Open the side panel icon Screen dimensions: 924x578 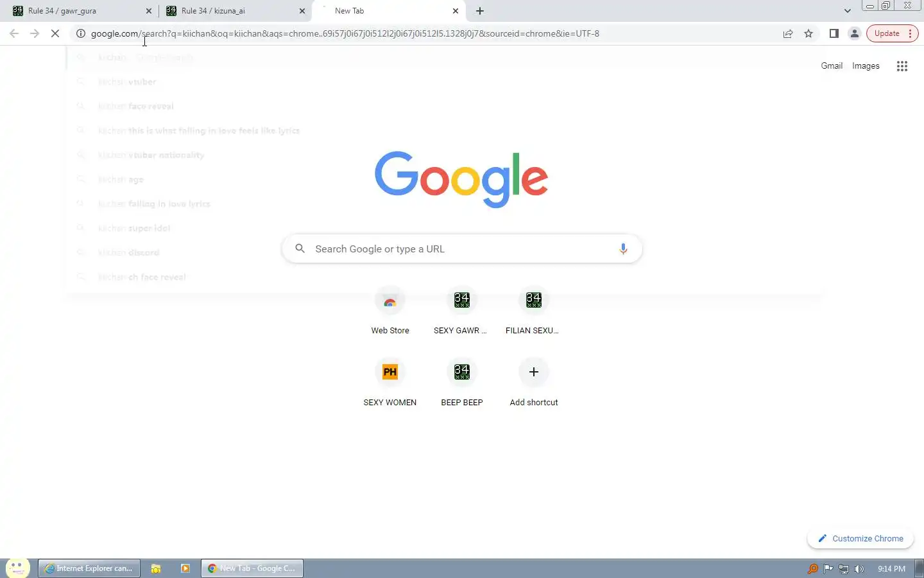click(x=834, y=33)
